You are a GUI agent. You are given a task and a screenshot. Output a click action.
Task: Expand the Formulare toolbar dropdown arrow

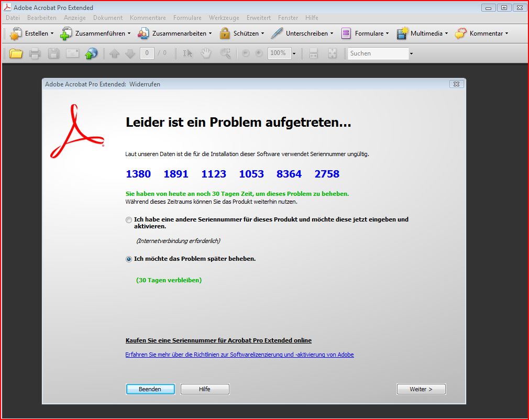(x=387, y=34)
